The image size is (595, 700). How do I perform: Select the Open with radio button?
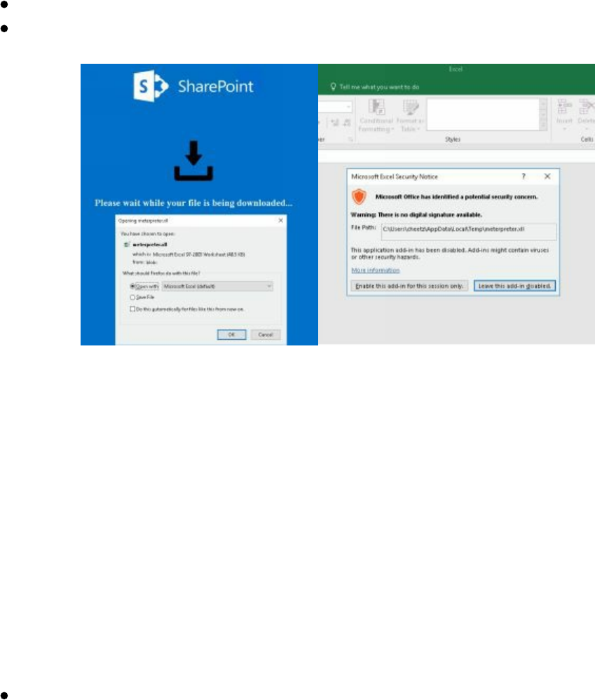pyautogui.click(x=132, y=286)
